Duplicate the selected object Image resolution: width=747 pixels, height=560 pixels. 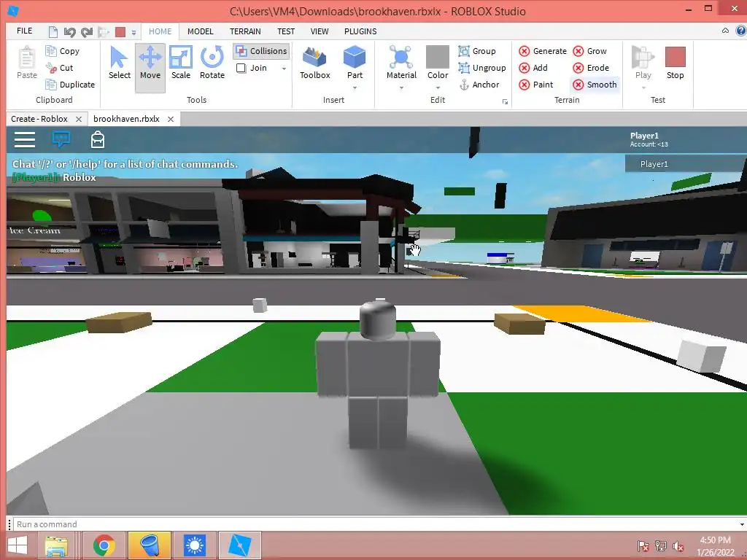(x=70, y=85)
